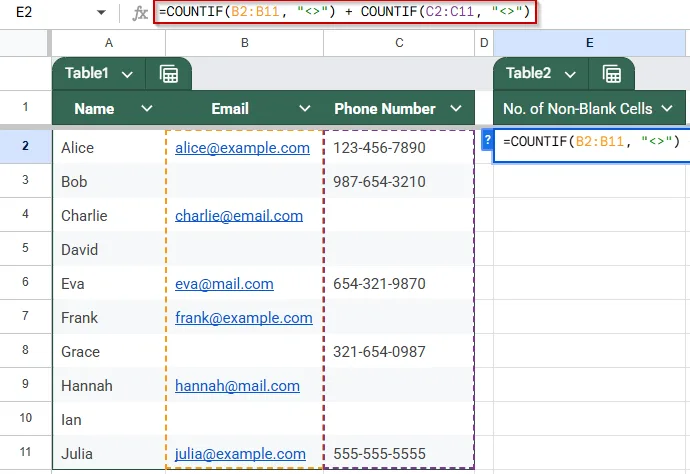Select the cell containing Julia
Viewport: 690px width, 474px height.
pyautogui.click(x=109, y=453)
